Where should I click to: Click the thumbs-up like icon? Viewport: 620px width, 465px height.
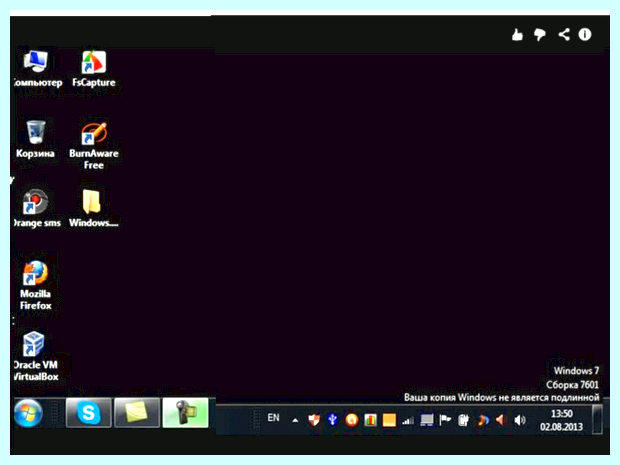[517, 35]
